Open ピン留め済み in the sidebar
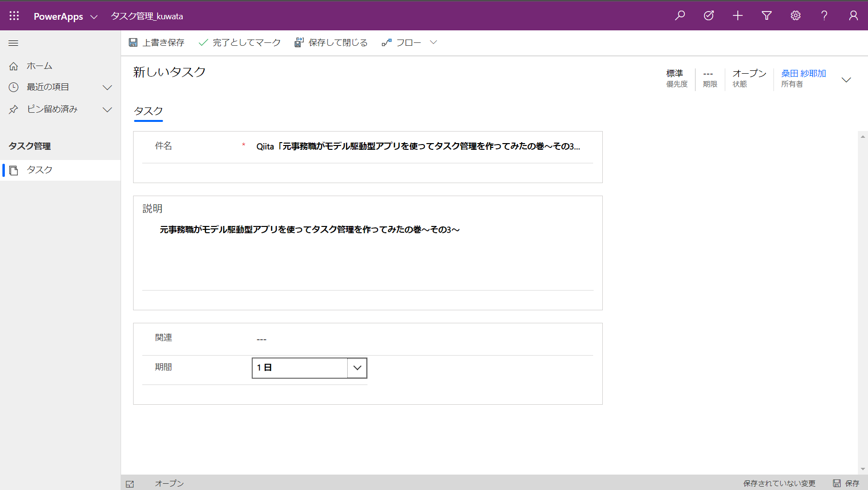 coord(60,109)
